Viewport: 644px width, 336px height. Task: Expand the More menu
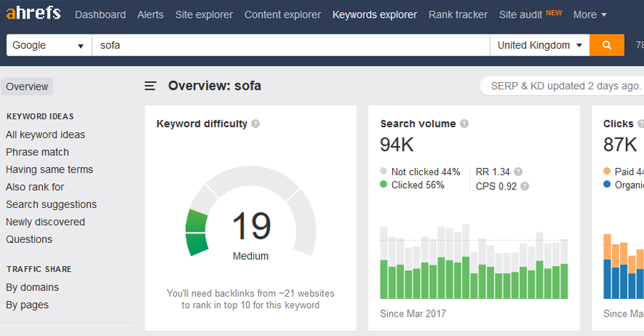(590, 15)
